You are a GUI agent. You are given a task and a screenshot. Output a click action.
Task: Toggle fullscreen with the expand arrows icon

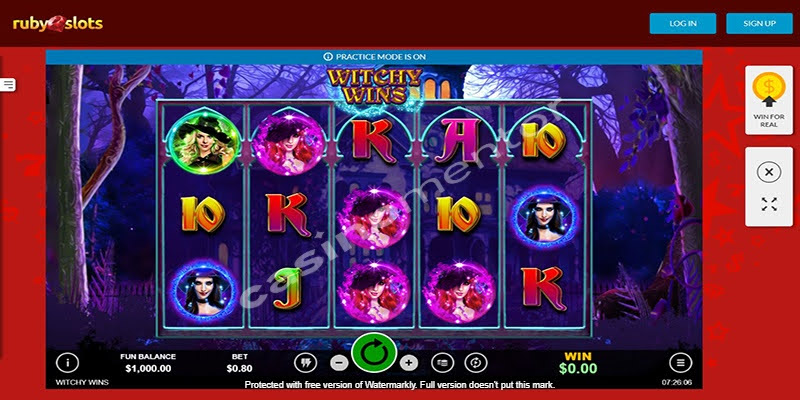point(769,204)
